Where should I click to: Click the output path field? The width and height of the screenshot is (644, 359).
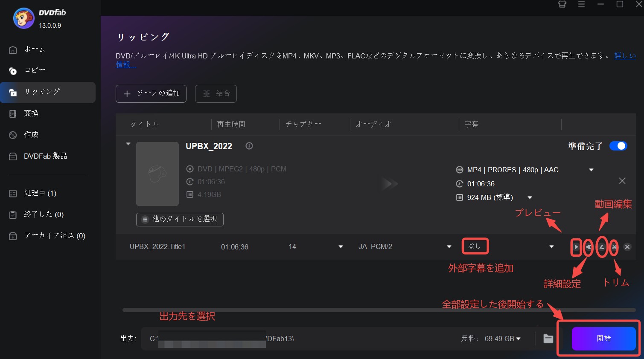tap(299, 339)
